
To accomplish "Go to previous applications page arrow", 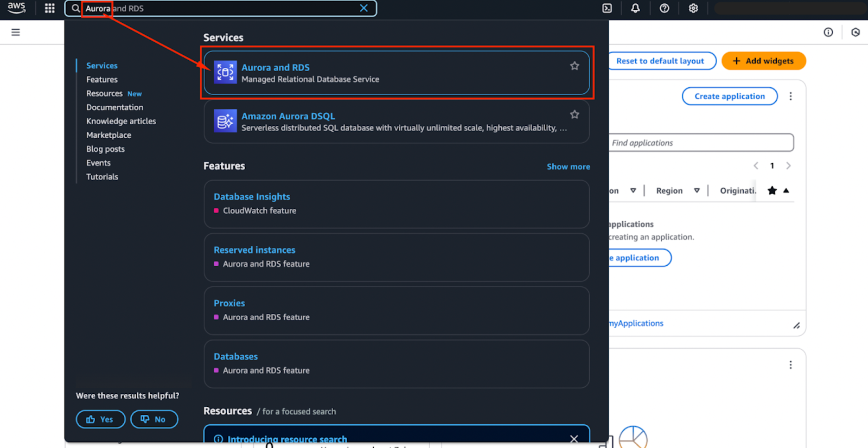I will [756, 166].
